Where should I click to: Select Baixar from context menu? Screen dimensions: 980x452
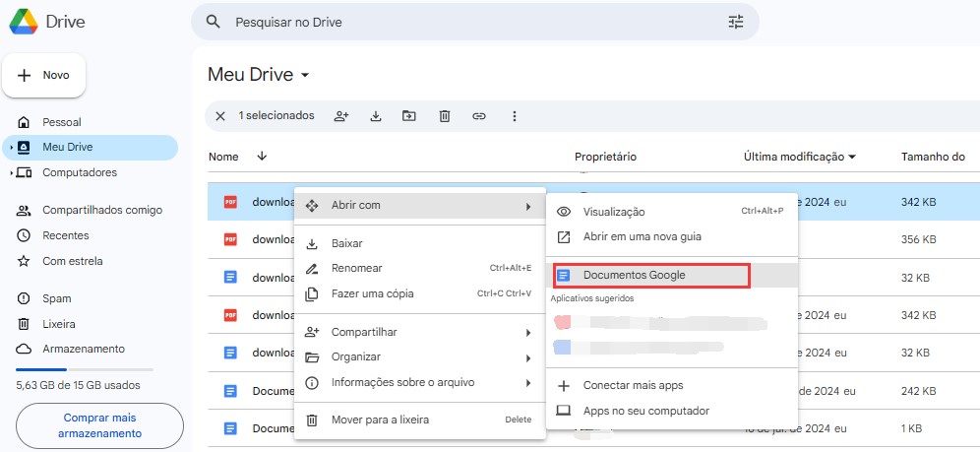coord(420,243)
